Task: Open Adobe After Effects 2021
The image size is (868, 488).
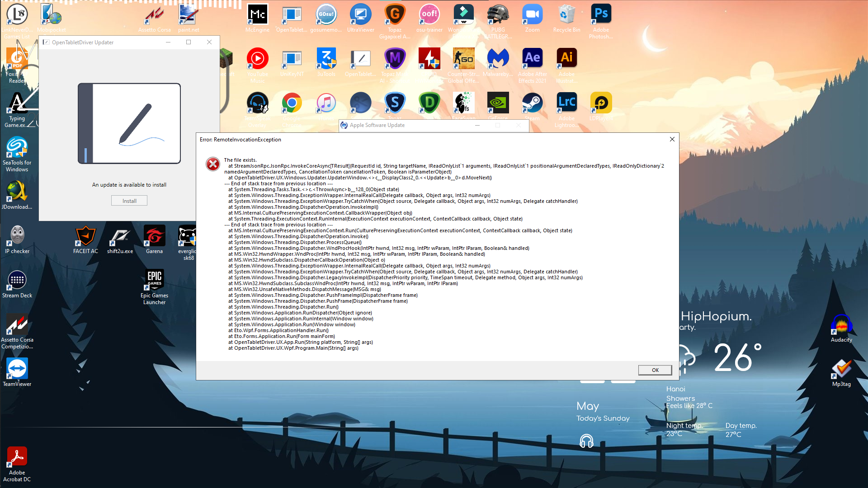Action: (533, 59)
